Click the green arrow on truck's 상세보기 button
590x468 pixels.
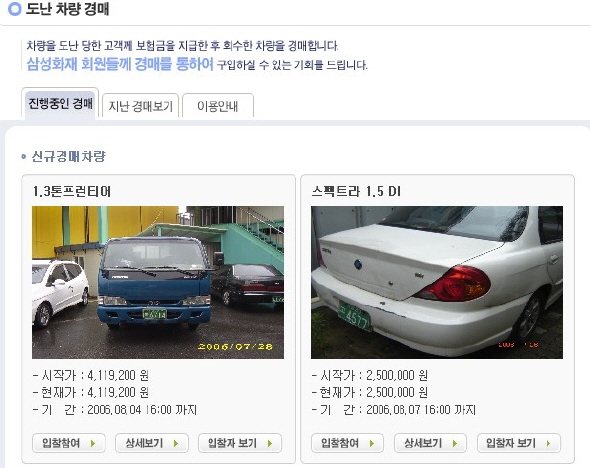176,444
